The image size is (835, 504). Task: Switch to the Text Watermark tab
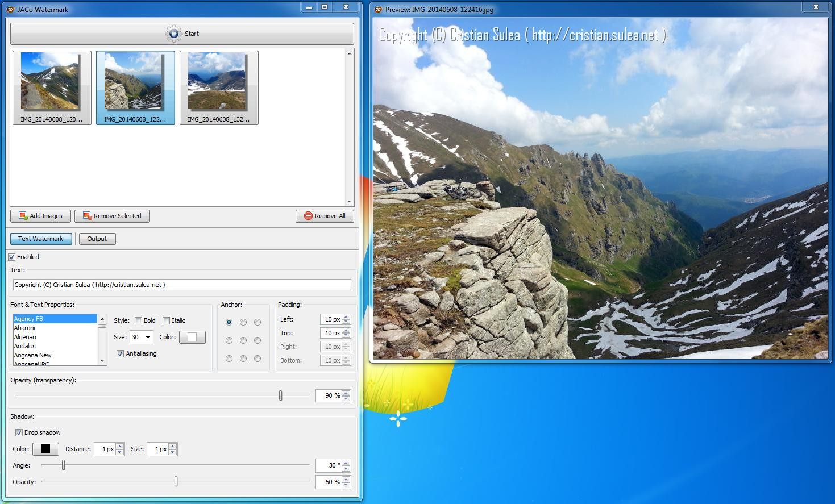tap(41, 239)
